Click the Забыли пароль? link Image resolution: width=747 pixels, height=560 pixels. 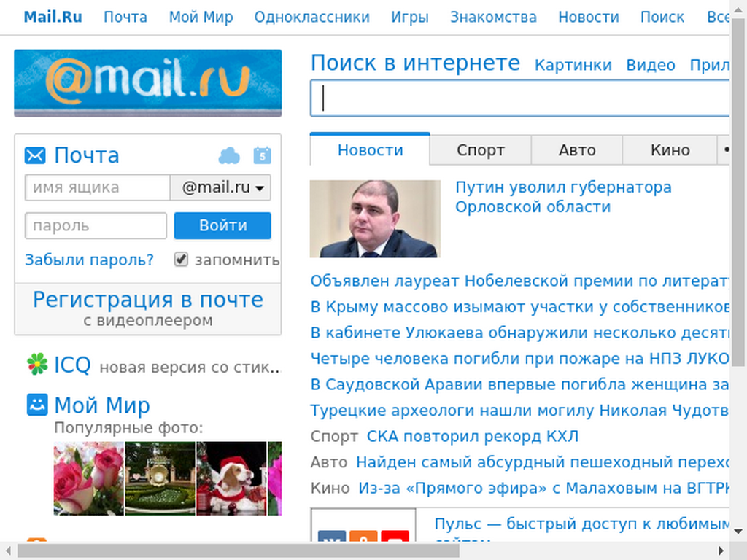point(90,260)
